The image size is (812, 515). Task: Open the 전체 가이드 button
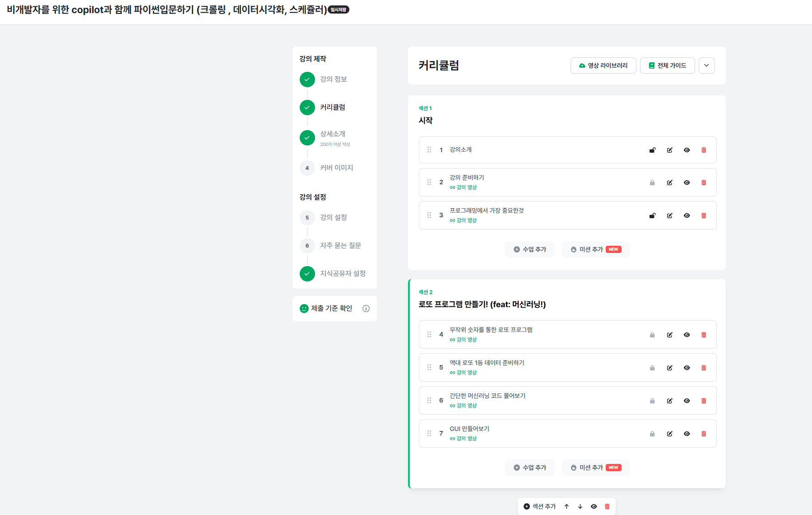pos(667,66)
